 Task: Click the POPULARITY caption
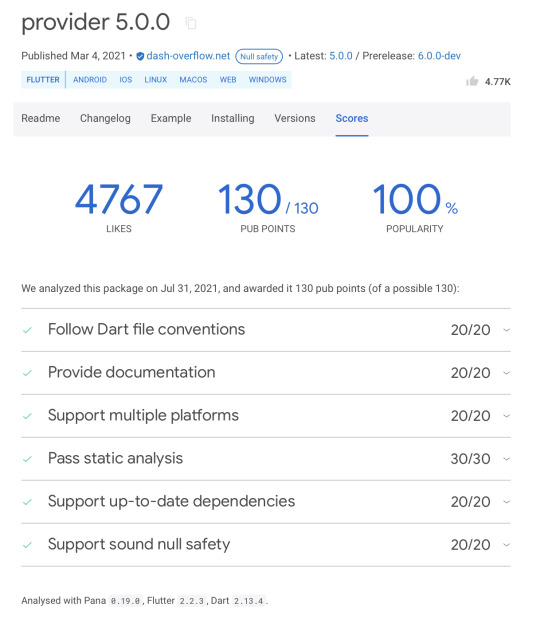[415, 229]
